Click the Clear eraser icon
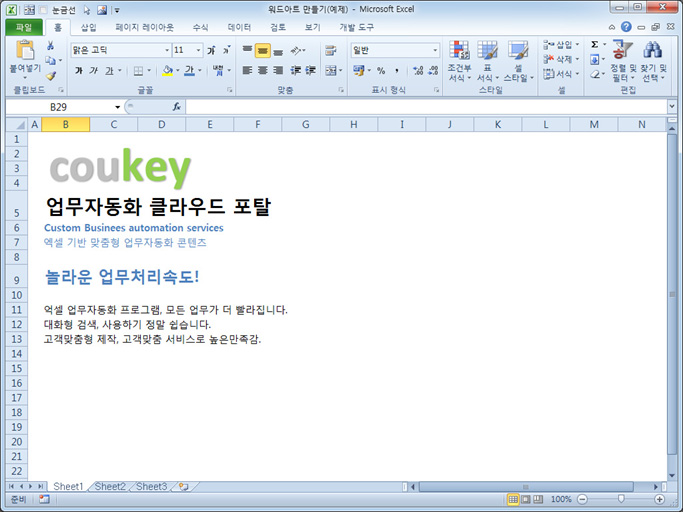 point(595,75)
